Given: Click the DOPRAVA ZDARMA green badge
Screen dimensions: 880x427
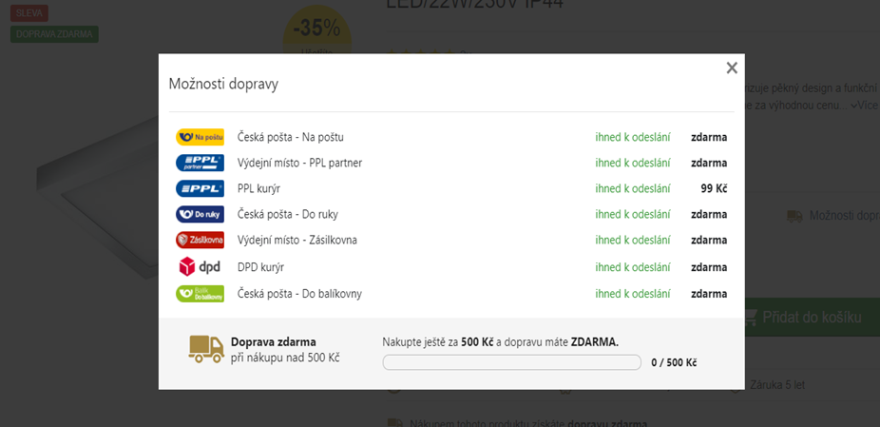Looking at the screenshot, I should [x=54, y=34].
